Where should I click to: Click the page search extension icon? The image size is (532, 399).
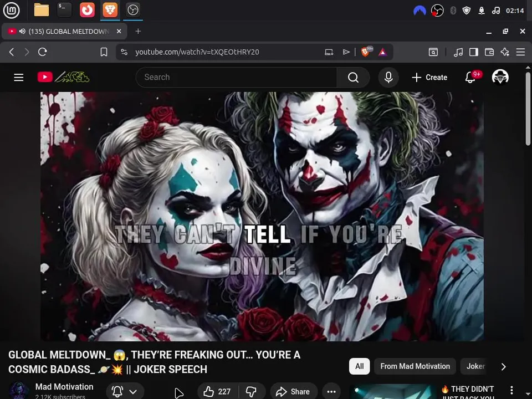coord(433,52)
